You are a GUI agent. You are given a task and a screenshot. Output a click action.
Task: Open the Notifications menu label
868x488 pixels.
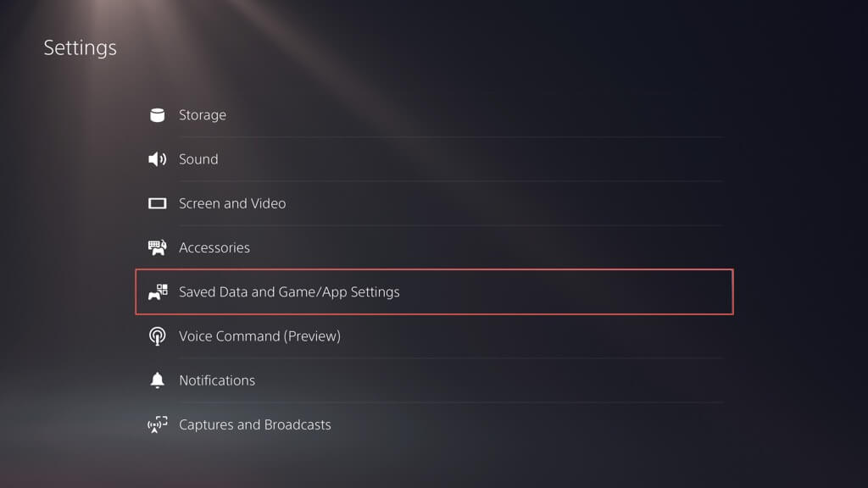pos(217,380)
